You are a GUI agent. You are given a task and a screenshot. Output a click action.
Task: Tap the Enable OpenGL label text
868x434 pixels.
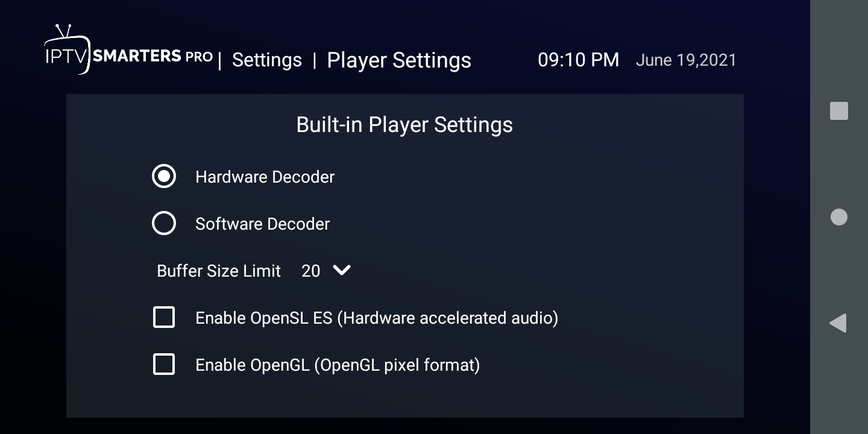click(338, 365)
